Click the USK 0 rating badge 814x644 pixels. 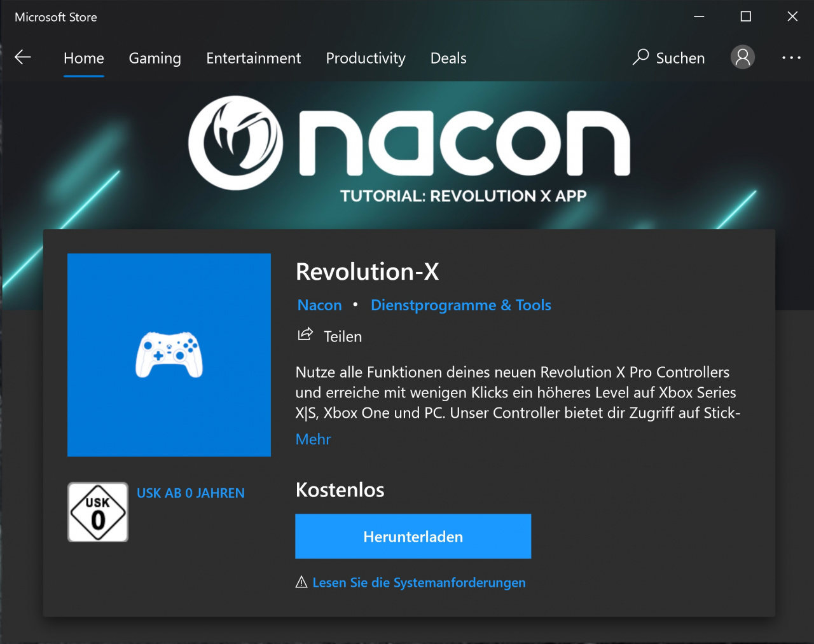point(98,512)
